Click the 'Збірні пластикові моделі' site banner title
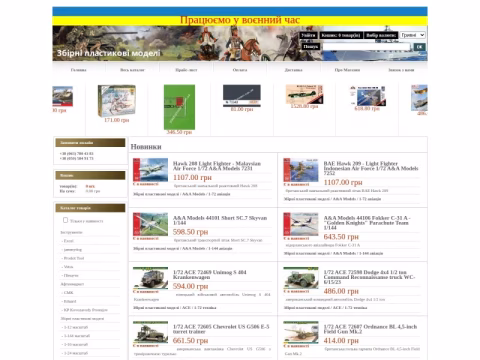Image resolution: width=480 pixels, height=360 pixels. coord(108,53)
